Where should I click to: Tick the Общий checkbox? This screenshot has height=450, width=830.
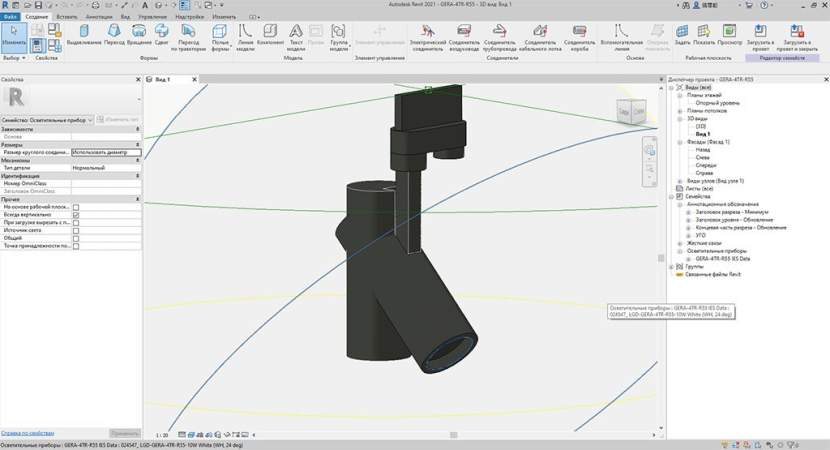pyautogui.click(x=76, y=238)
